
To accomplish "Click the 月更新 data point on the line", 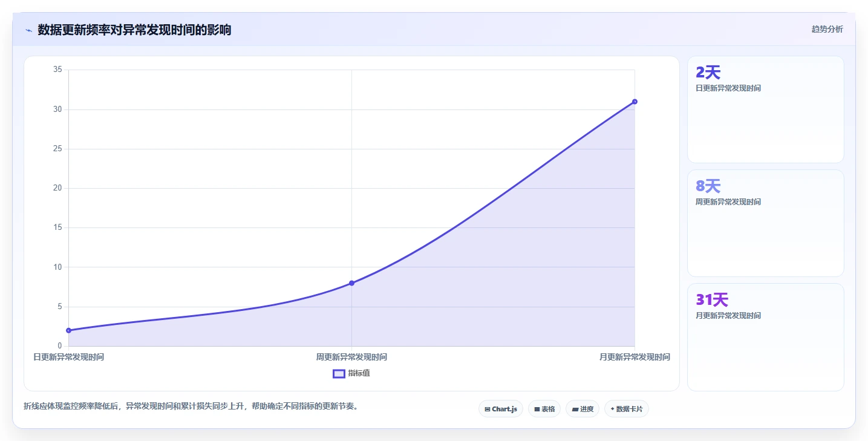I will tap(635, 102).
